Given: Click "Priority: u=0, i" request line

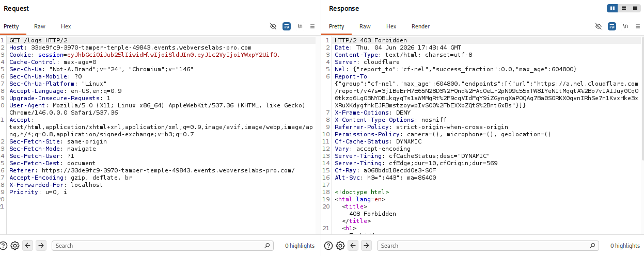Looking at the screenshot, I should (x=38, y=192).
